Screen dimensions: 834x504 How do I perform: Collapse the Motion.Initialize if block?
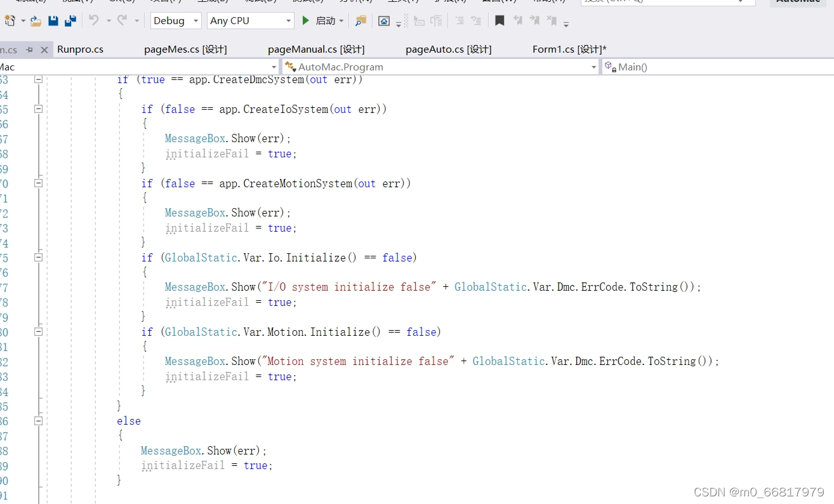38,332
